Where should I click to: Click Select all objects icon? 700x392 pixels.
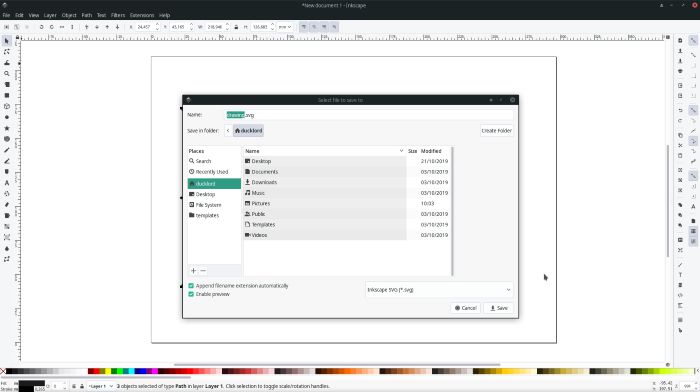pyautogui.click(x=7, y=27)
